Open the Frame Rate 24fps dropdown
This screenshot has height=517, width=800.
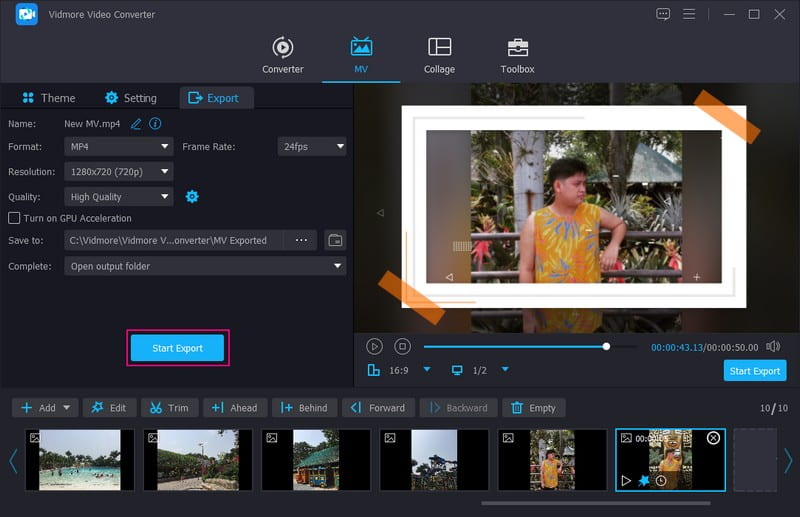pos(311,146)
